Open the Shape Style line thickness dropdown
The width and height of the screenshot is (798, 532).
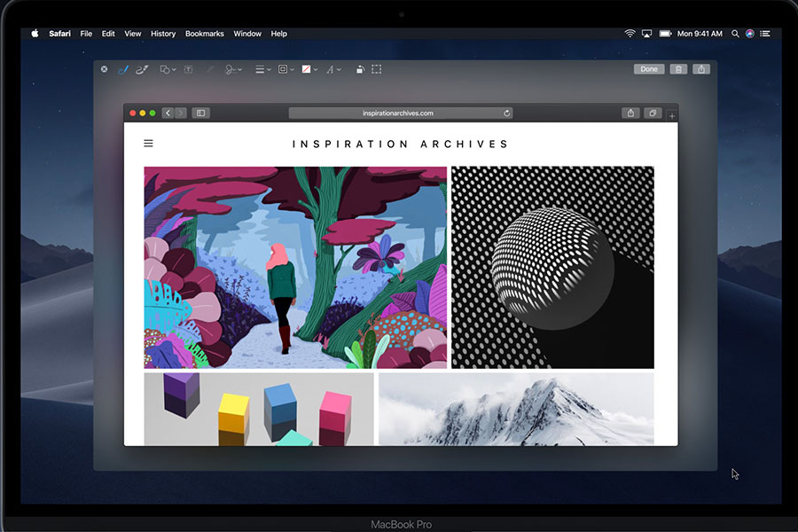(262, 69)
